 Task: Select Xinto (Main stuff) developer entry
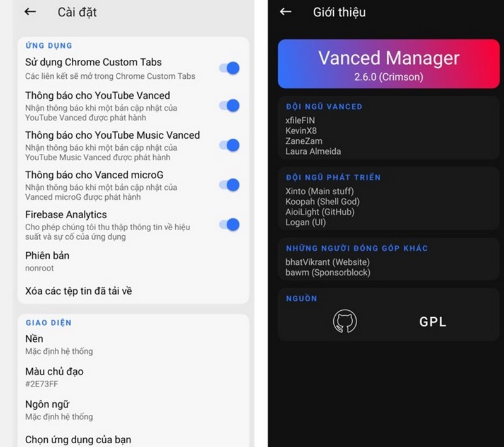pyautogui.click(x=319, y=191)
